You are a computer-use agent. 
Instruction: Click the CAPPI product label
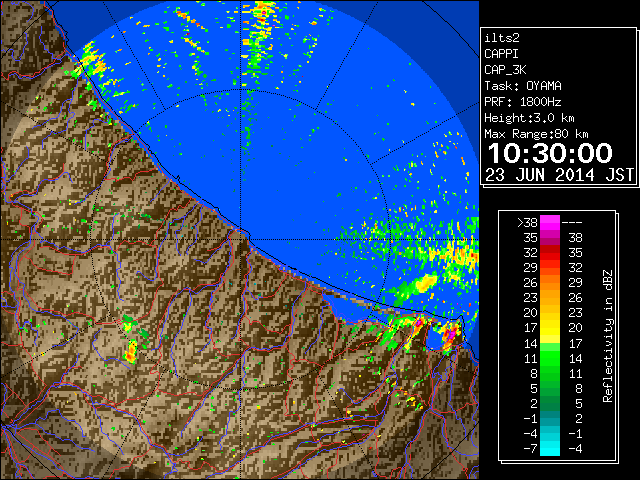pyautogui.click(x=501, y=54)
